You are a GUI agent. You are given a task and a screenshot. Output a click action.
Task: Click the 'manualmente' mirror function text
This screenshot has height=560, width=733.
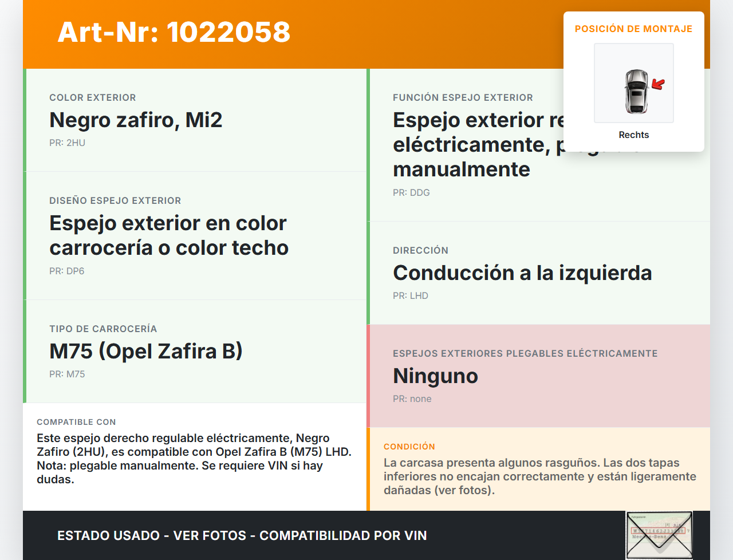tap(462, 169)
